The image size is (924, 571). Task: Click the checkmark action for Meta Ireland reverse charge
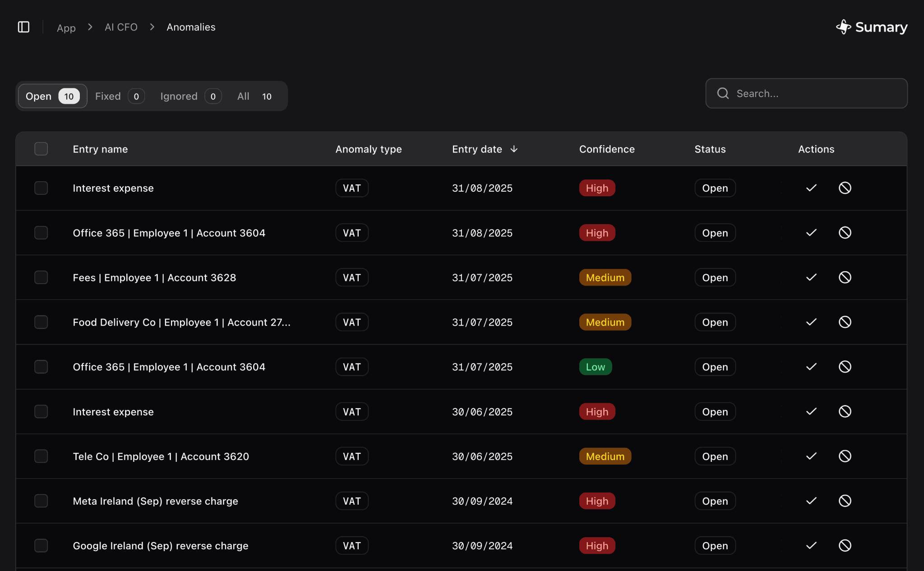(x=811, y=501)
